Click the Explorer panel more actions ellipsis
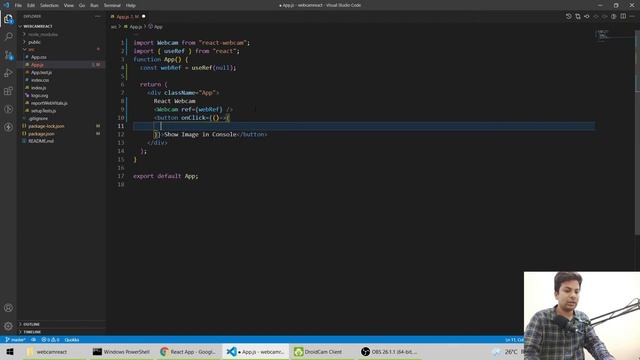Image resolution: width=640 pixels, height=360 pixels. click(x=98, y=16)
